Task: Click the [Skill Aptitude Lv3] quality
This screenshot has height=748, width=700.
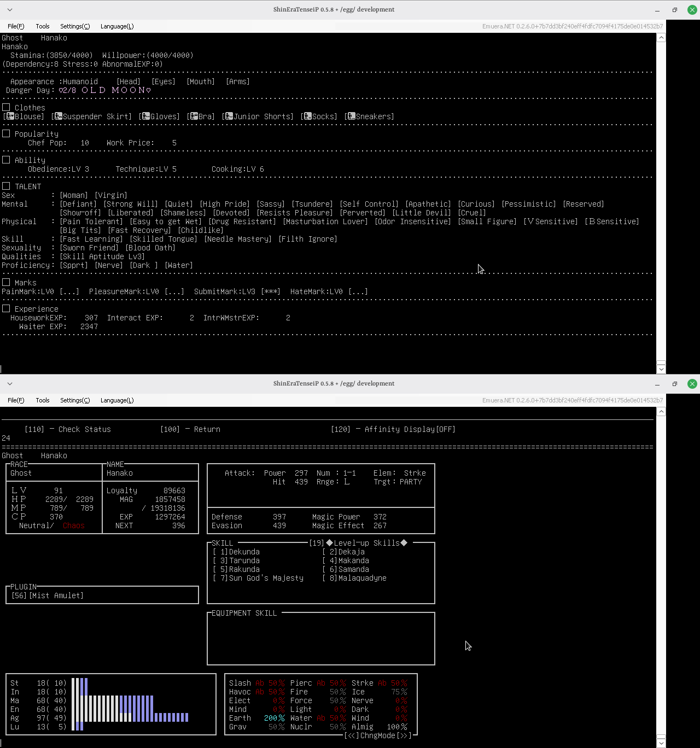Action: click(x=102, y=256)
